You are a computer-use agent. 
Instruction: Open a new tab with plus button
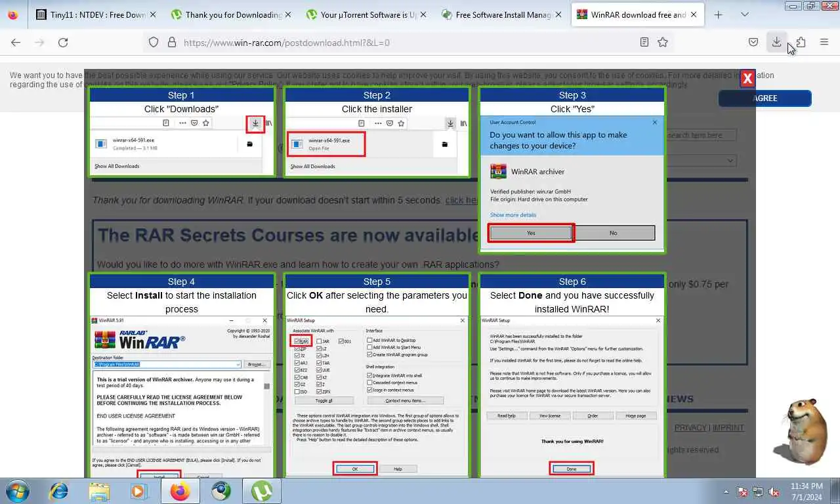[719, 14]
